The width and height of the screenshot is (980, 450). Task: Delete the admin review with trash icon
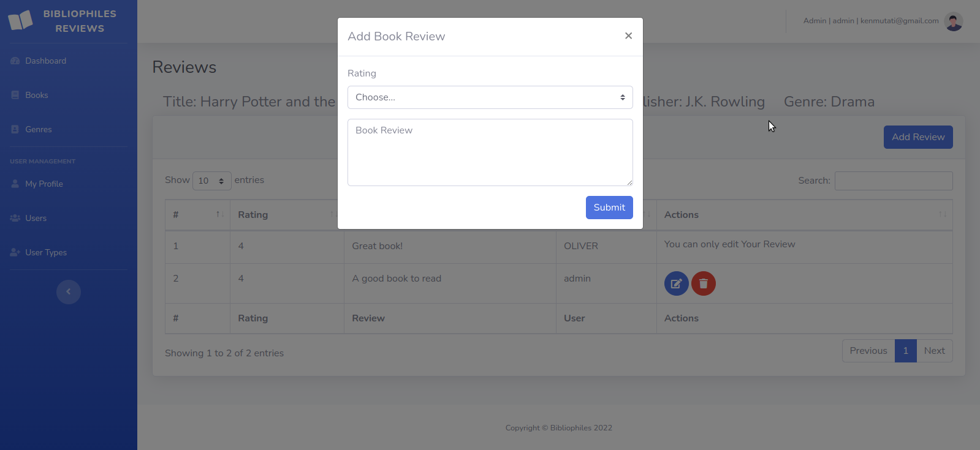tap(704, 283)
